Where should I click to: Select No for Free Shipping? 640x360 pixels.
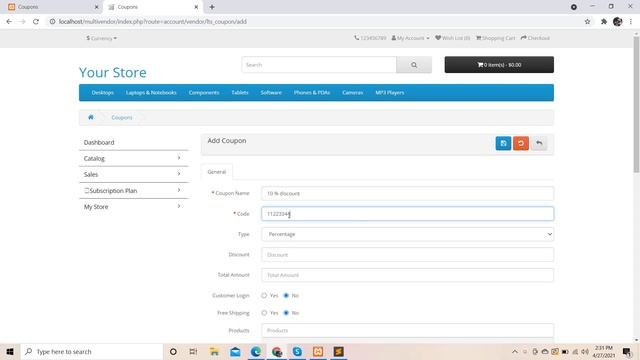(x=286, y=313)
